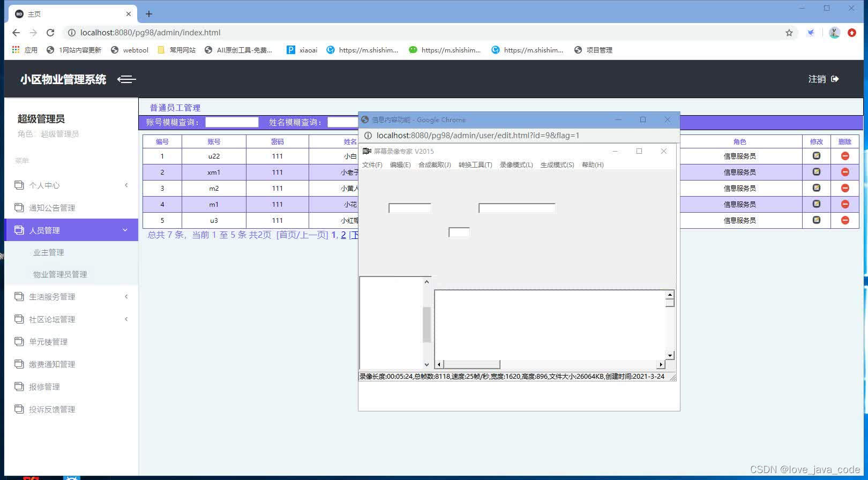Expand the 生活服务管理 sidebar menu
The height and width of the screenshot is (480, 868).
71,297
